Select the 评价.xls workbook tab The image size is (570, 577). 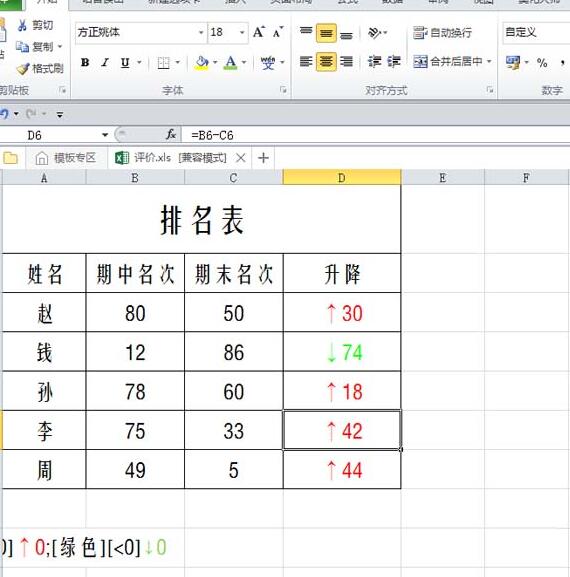click(x=171, y=158)
